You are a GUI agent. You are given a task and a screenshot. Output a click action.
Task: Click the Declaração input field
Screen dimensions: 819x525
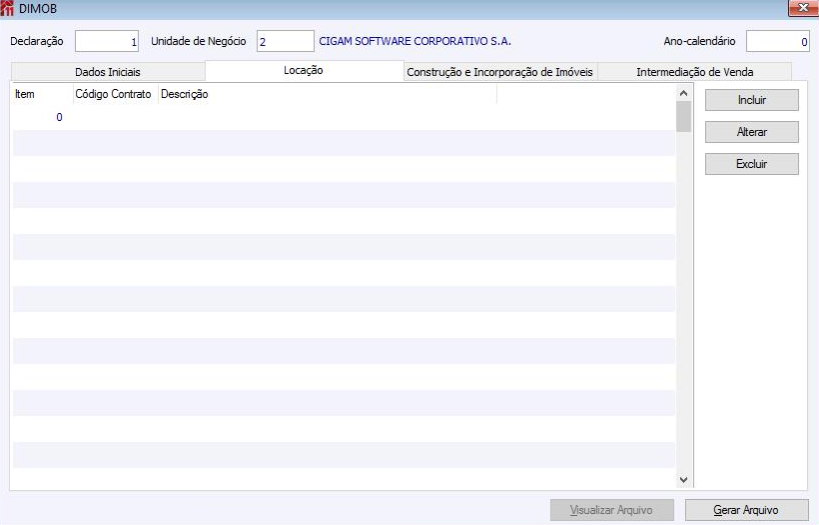point(107,41)
